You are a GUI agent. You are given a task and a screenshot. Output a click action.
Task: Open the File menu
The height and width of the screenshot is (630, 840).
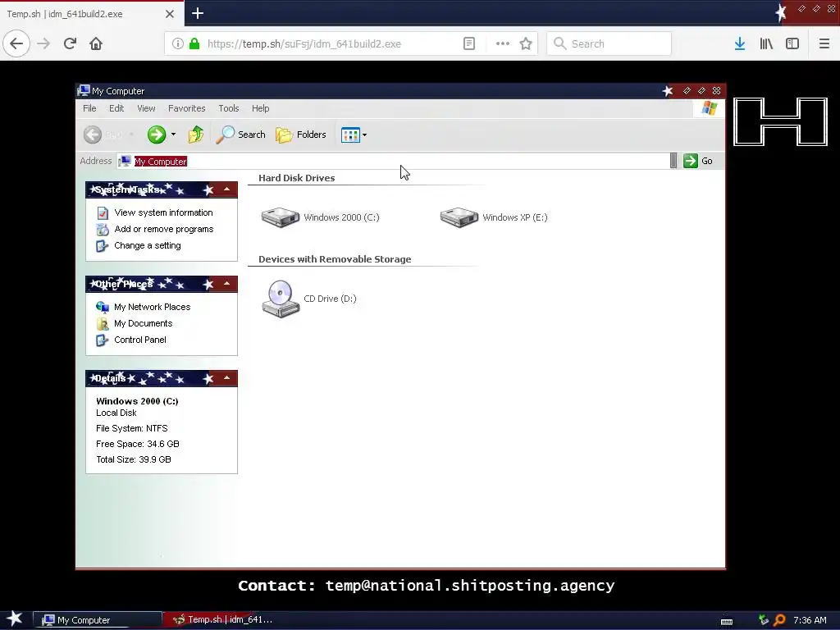pyautogui.click(x=89, y=108)
